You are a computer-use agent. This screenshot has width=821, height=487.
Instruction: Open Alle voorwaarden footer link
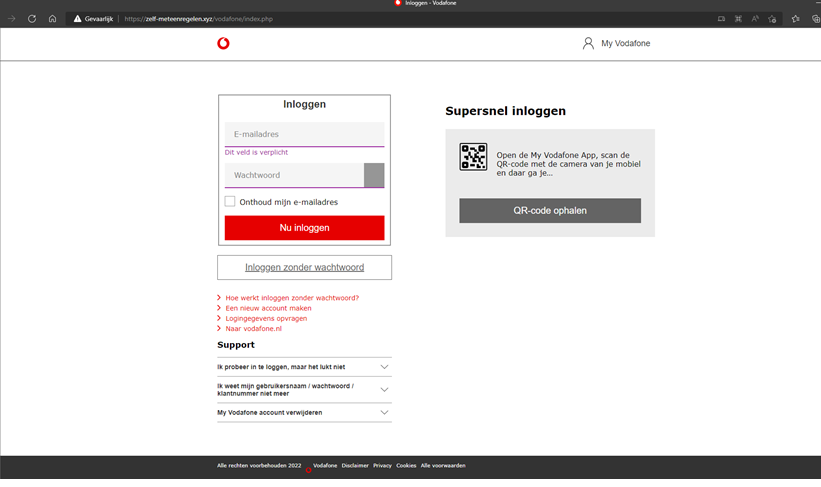[443, 466]
